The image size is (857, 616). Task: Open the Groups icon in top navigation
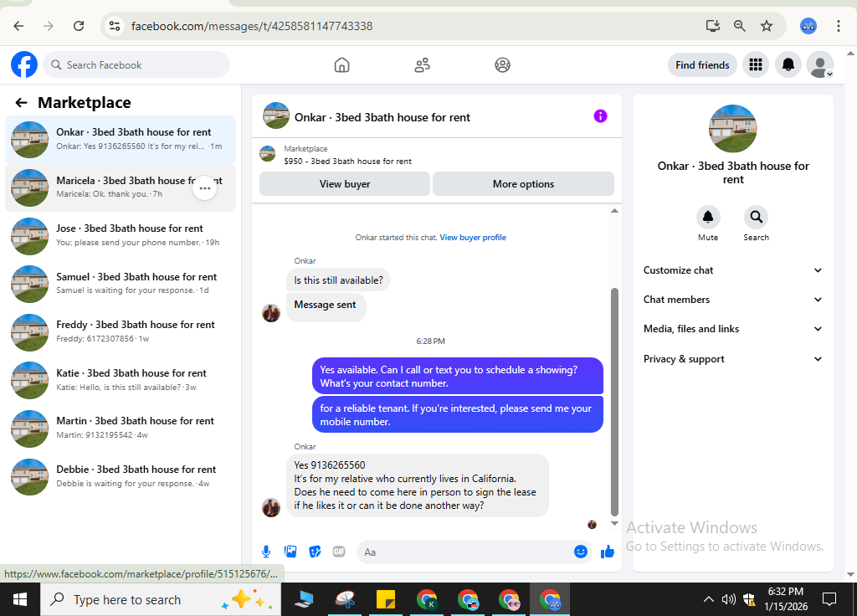tap(502, 65)
